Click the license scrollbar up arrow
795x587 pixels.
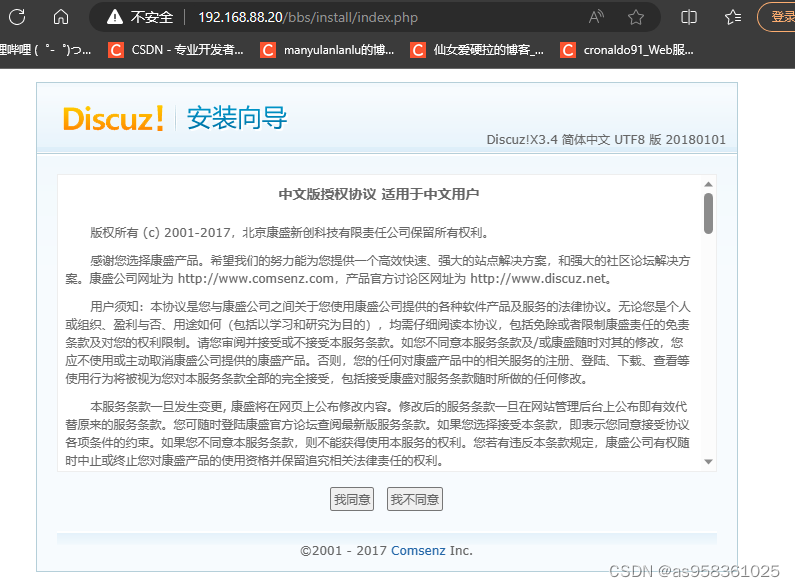click(x=708, y=184)
